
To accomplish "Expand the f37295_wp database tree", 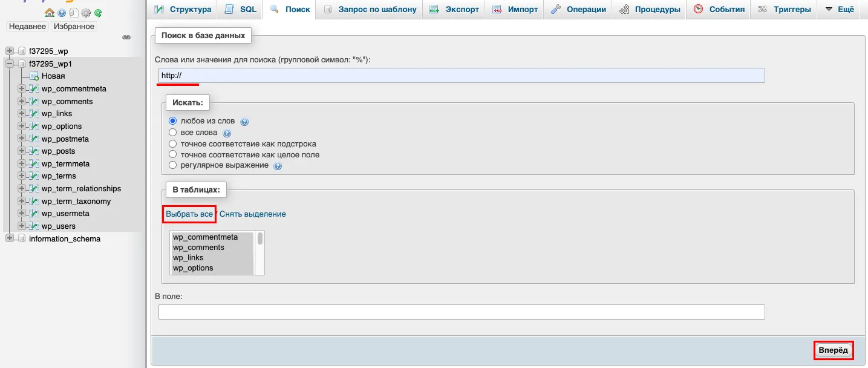I will click(x=10, y=51).
